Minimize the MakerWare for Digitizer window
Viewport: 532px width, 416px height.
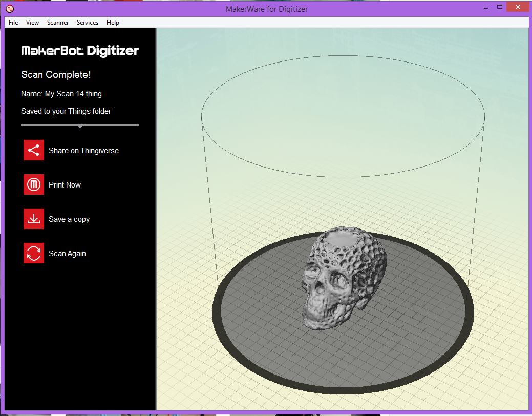[x=486, y=8]
